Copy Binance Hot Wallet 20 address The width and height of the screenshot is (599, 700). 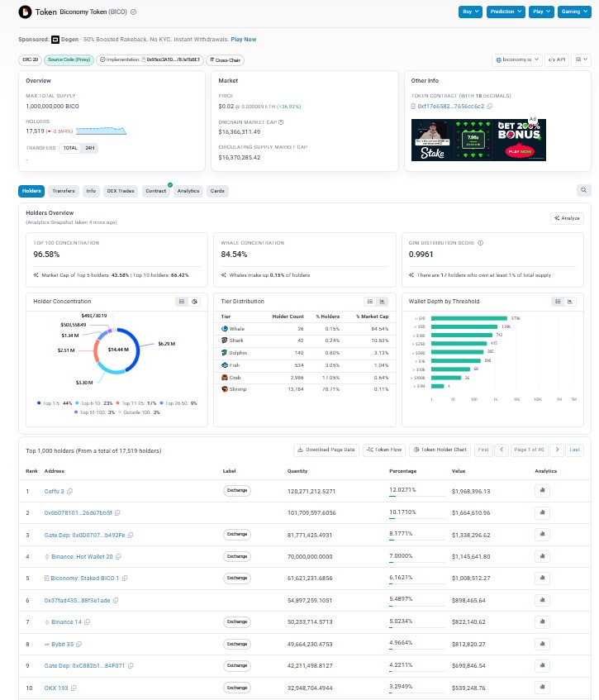click(x=118, y=557)
